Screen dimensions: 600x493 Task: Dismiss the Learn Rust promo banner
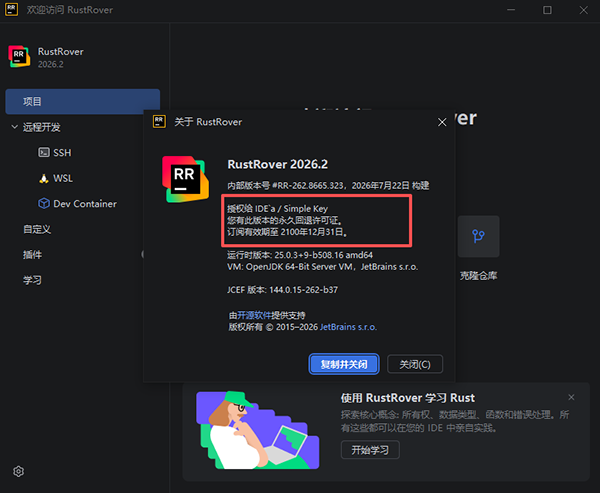571,397
